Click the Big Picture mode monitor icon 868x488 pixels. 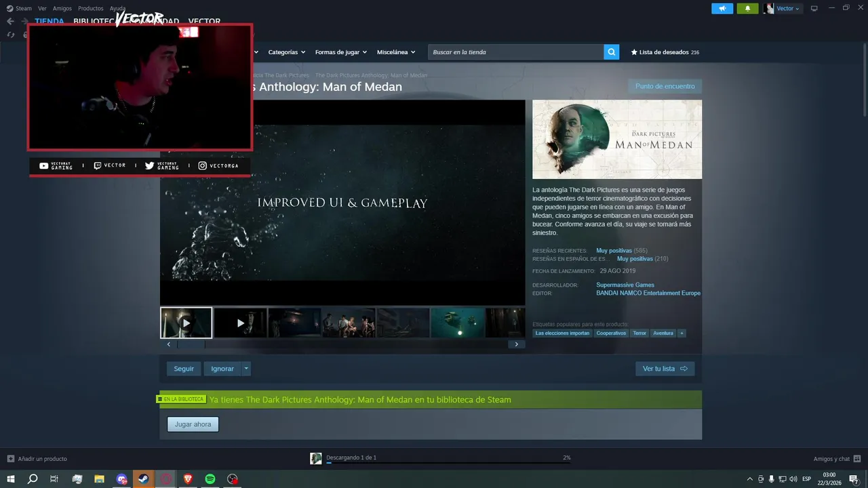click(814, 8)
